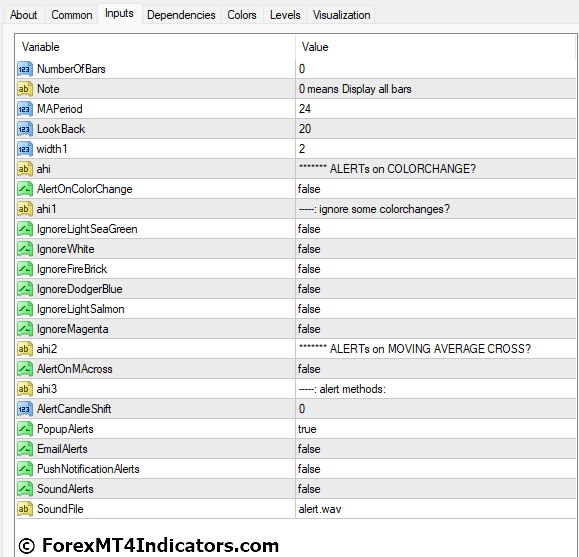Open the PushNotificationAlerts value selector
This screenshot has width=579, height=557.
click(x=436, y=469)
